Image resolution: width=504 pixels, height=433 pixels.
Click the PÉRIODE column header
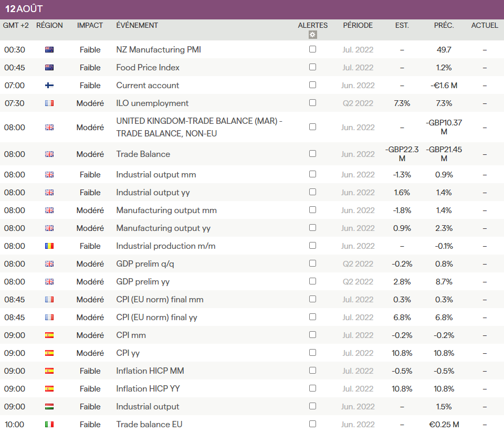pos(358,25)
